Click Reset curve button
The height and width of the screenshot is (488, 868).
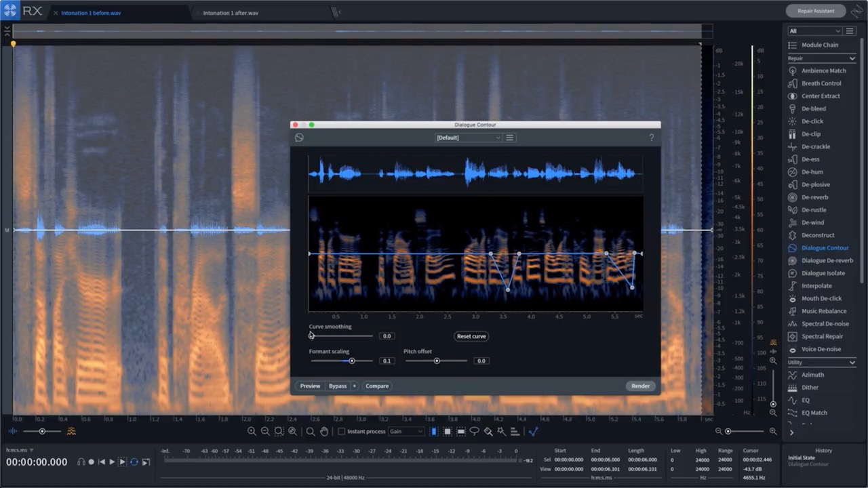(471, 336)
